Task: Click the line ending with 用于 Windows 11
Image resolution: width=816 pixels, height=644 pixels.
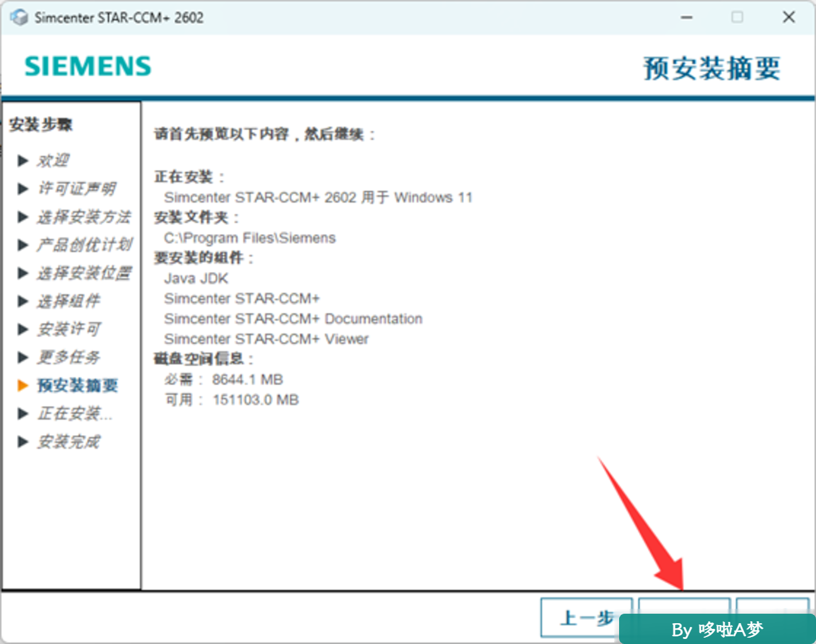Action: 318,198
